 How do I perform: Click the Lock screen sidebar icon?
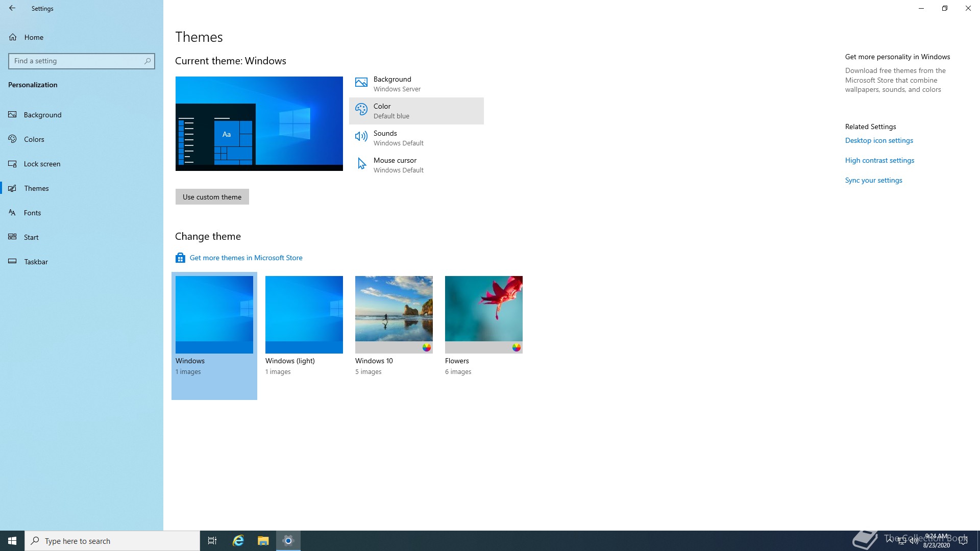point(13,164)
